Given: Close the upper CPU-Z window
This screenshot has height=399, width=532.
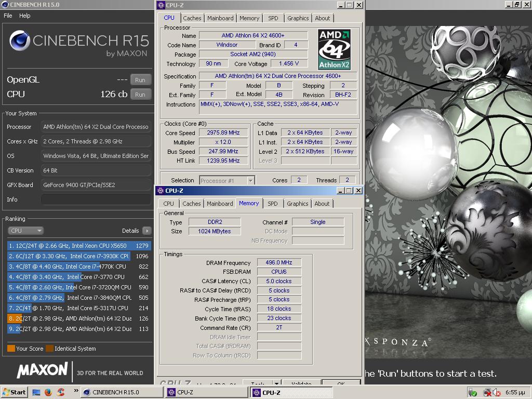Looking at the screenshot, I should (358, 5).
